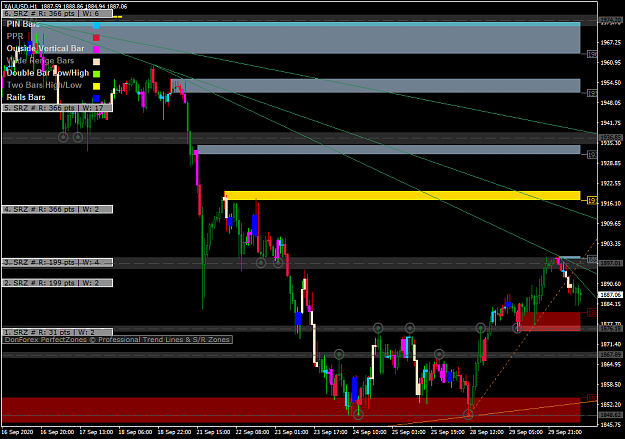625x439 pixels.
Task: Click the 1897.01 level price tag
Action: [x=610, y=263]
